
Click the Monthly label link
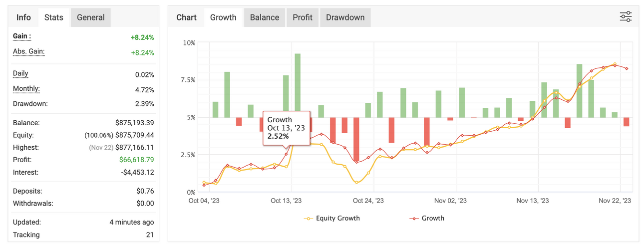(x=26, y=89)
